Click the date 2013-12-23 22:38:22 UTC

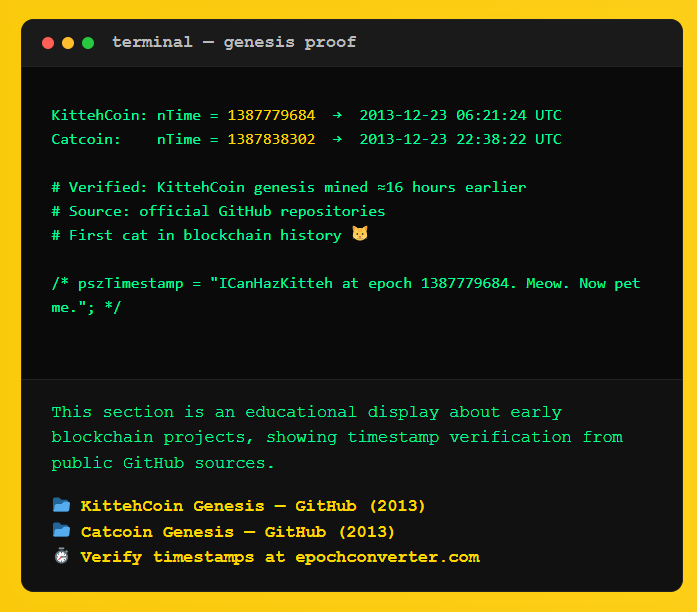(460, 140)
